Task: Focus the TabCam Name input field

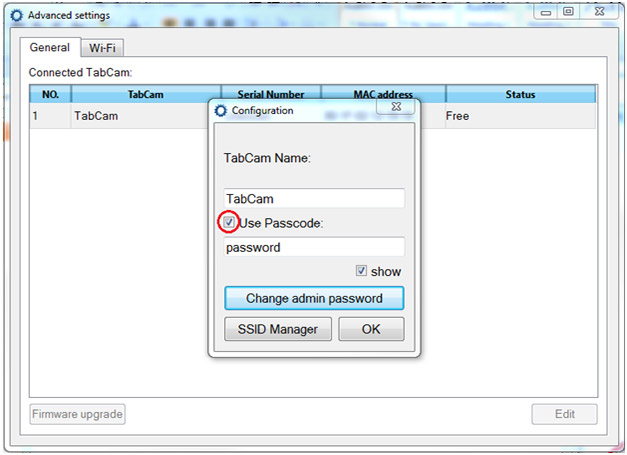Action: (314, 198)
